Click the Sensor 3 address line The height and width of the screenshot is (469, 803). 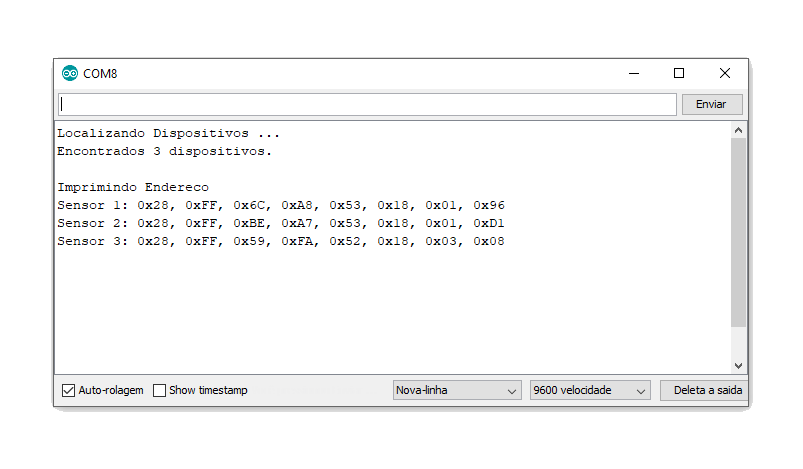point(281,241)
